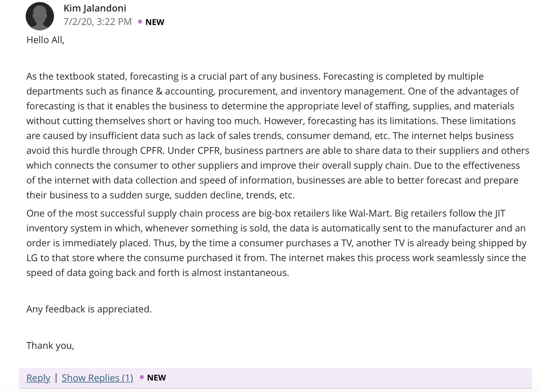Click the NEW badge next to the timestamp
540x392 pixels.
pos(155,22)
